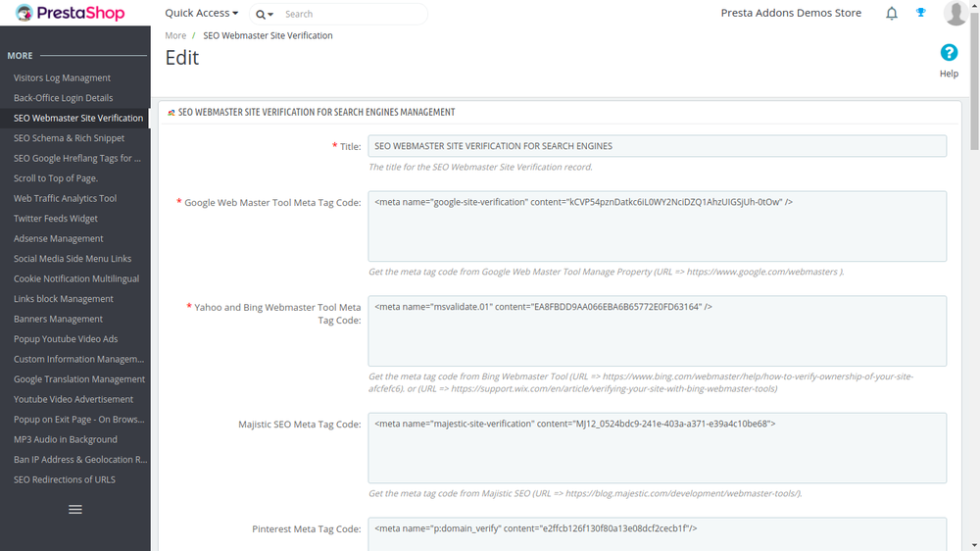This screenshot has width=980, height=551.
Task: Open Youtube Video Advertisement
Action: [75, 398]
